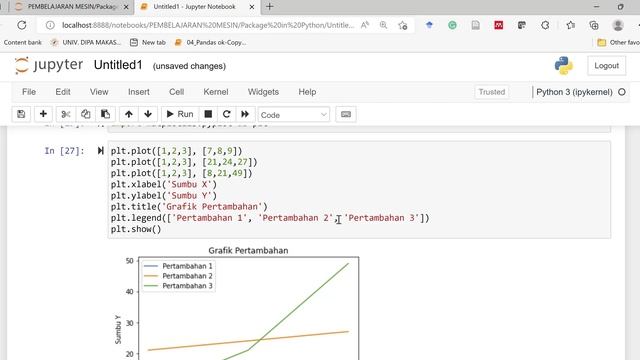
Task: Rename the notebook title Untitled1
Action: [x=118, y=65]
